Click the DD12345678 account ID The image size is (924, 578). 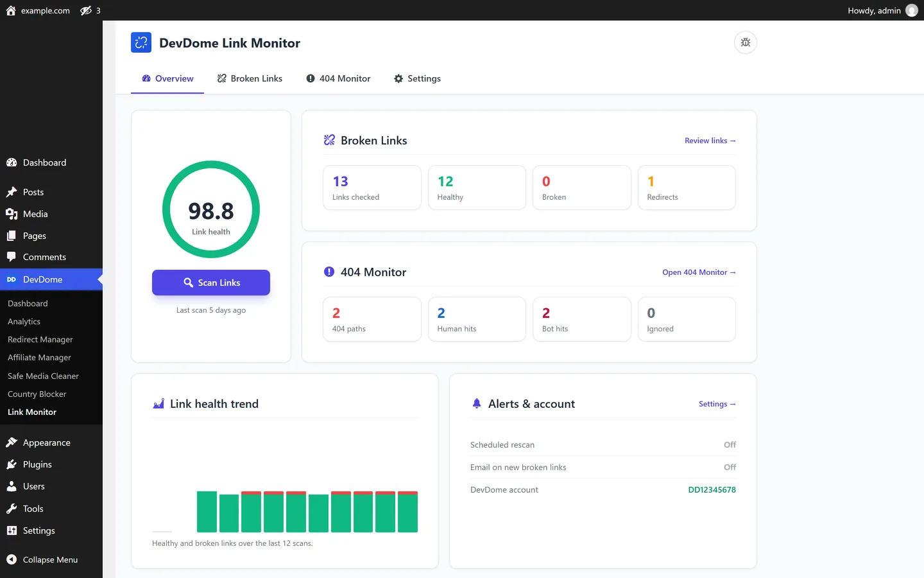[x=712, y=489]
